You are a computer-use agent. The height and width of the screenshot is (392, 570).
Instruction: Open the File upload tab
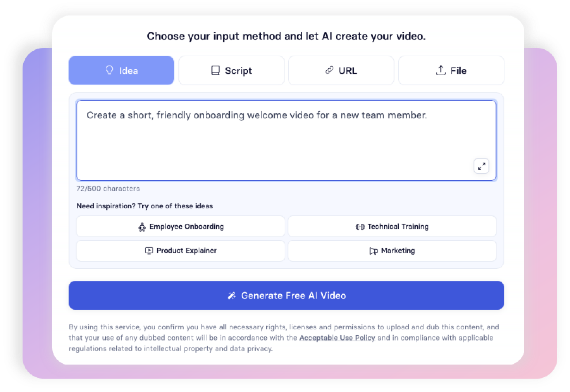click(451, 70)
